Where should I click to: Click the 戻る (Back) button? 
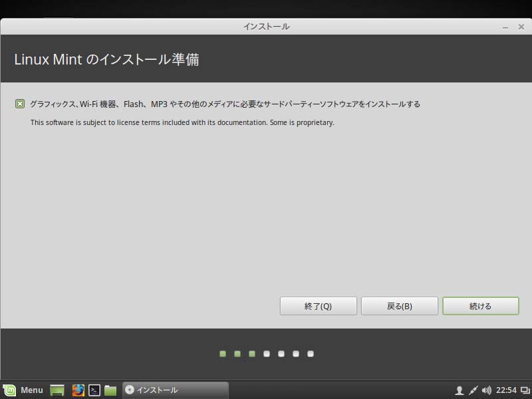pyautogui.click(x=399, y=306)
